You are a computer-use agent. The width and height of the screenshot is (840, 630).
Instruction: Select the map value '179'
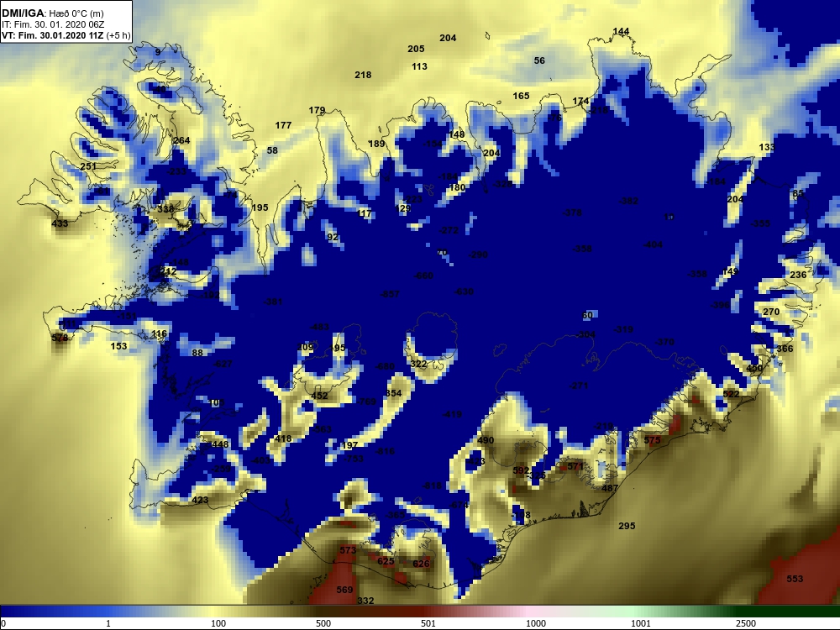318,110
